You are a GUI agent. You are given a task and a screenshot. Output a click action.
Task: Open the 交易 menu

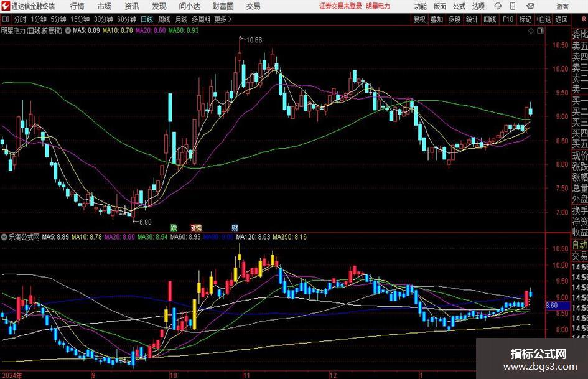pos(253,6)
